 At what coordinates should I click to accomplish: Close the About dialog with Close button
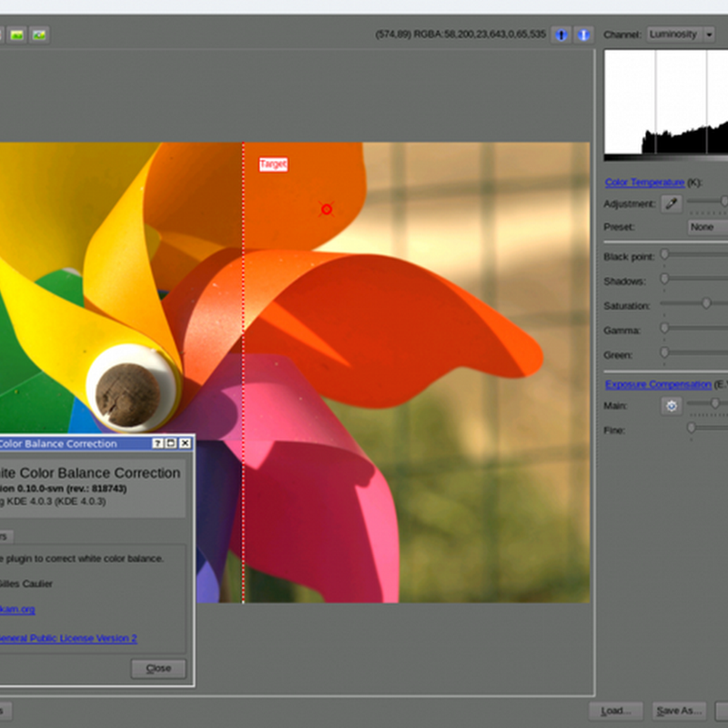point(158,668)
